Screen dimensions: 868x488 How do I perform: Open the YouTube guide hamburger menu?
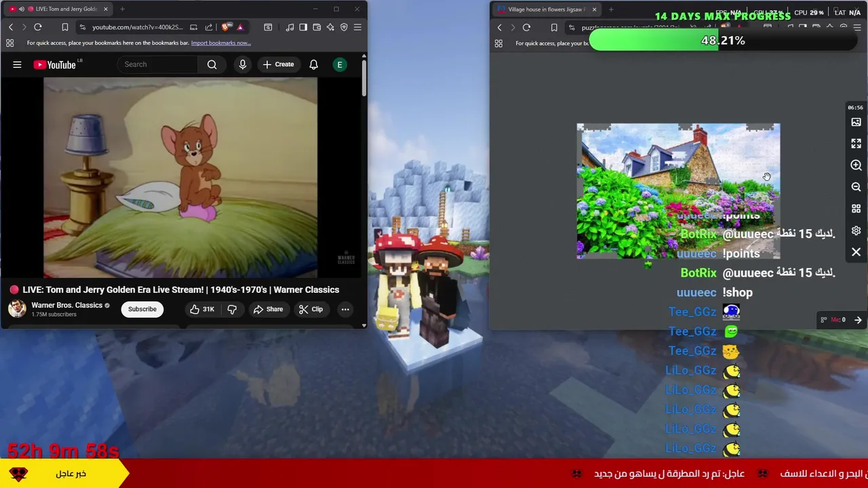17,64
